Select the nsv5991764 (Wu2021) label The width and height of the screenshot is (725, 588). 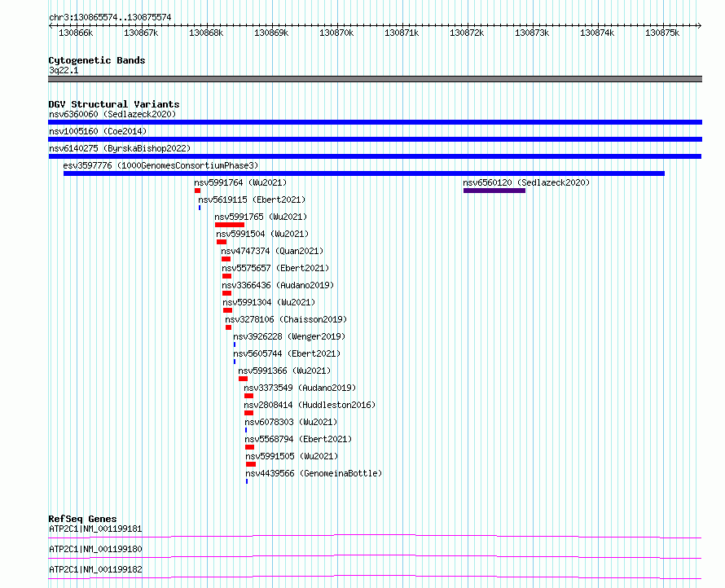tap(240, 182)
